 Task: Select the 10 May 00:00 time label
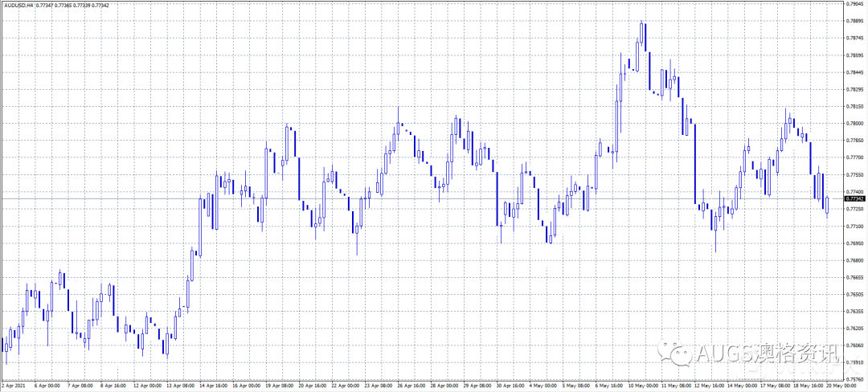(x=641, y=386)
